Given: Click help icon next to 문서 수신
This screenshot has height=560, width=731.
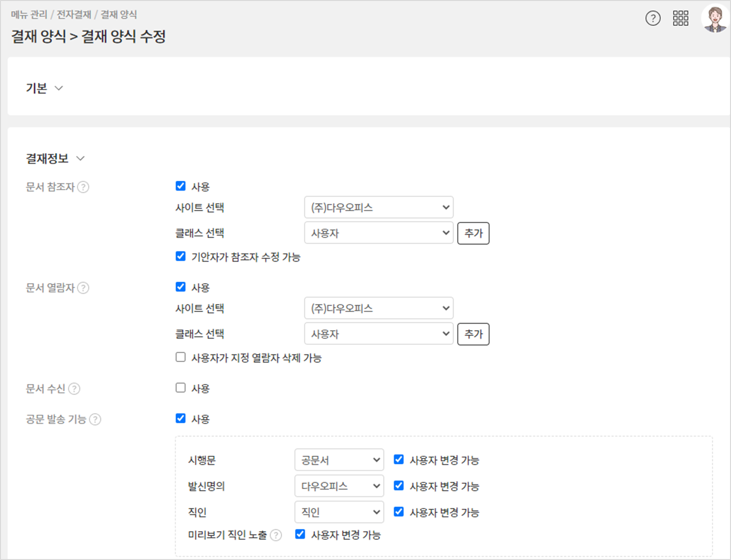Looking at the screenshot, I should (74, 389).
